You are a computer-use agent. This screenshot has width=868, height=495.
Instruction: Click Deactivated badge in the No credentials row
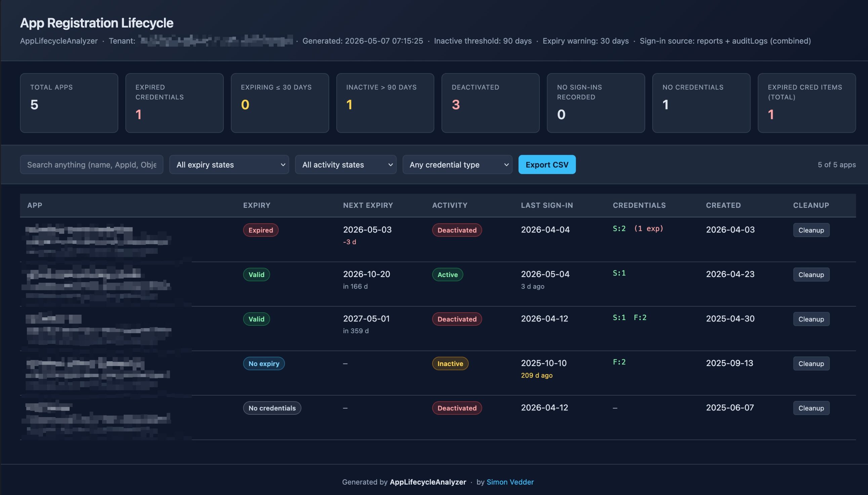[x=457, y=408]
